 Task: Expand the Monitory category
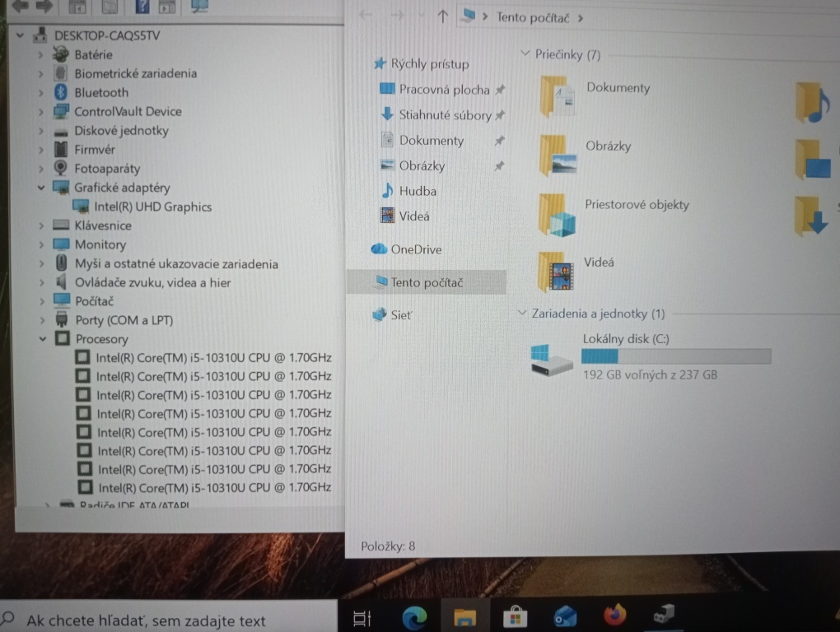[41, 244]
